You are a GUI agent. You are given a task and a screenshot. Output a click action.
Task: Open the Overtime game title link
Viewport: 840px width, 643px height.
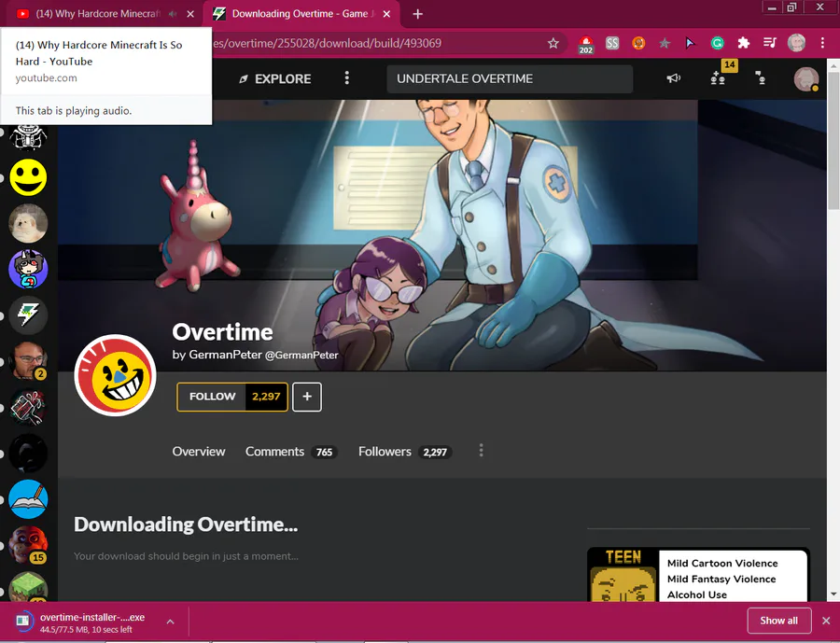click(222, 332)
